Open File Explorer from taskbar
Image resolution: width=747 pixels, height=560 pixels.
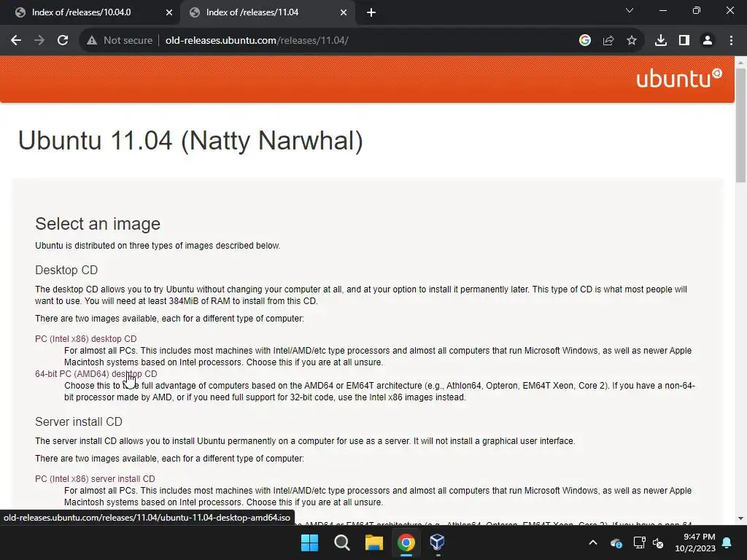(374, 542)
